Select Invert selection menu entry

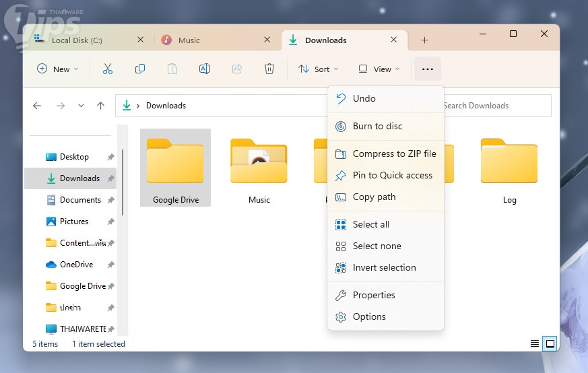tap(384, 267)
